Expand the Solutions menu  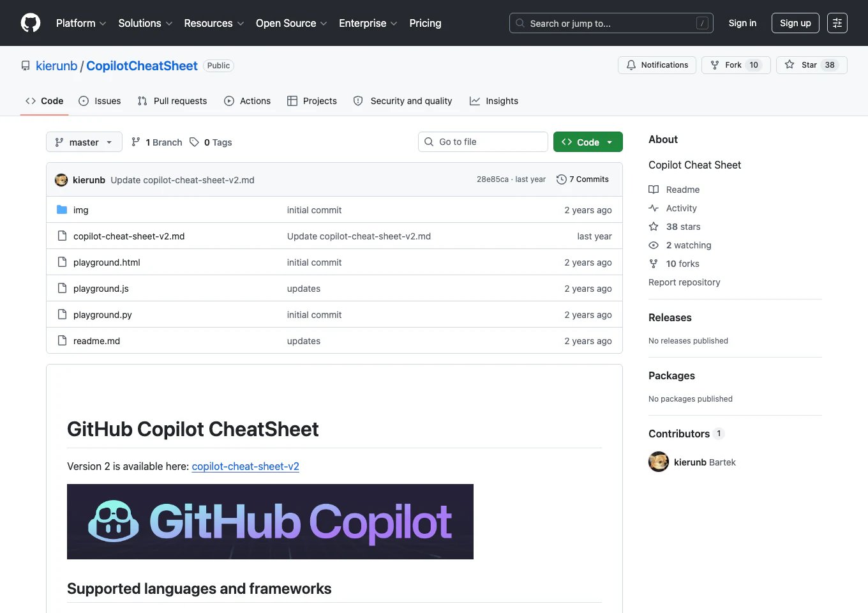click(146, 23)
